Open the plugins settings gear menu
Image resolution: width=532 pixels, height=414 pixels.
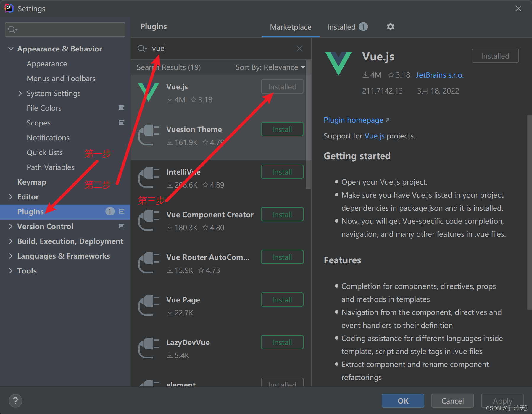pos(391,27)
